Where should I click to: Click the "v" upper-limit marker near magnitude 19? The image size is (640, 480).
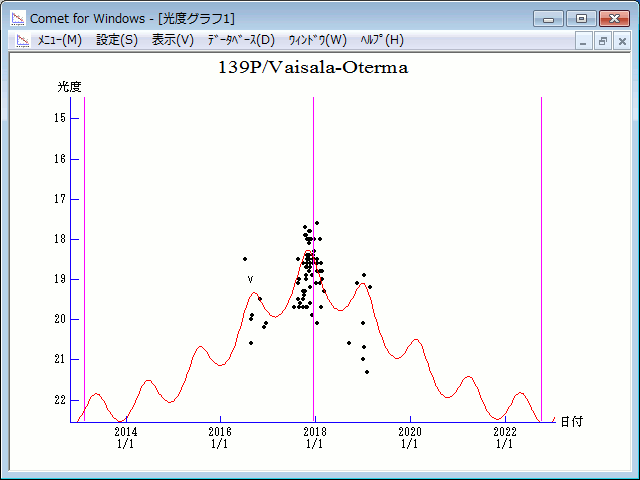click(x=251, y=280)
